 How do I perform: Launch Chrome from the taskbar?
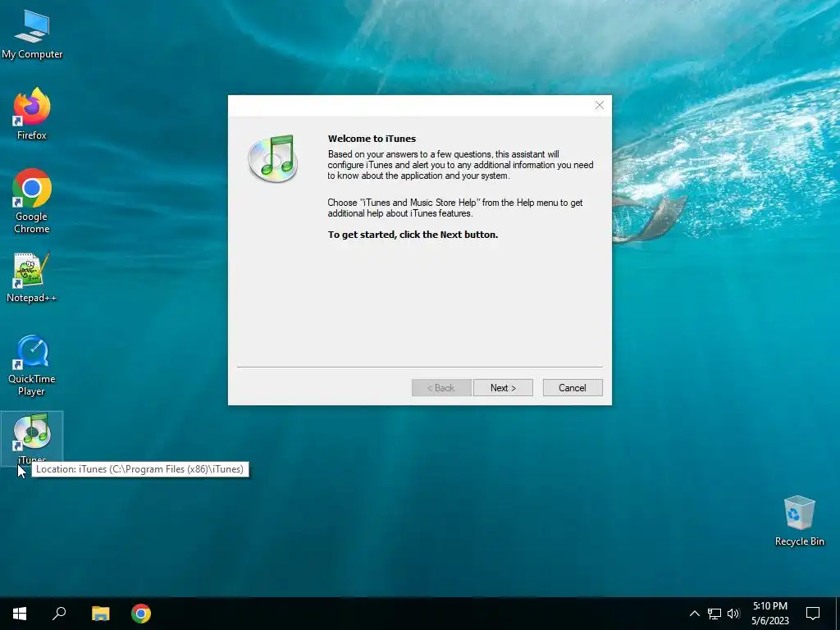(141, 614)
